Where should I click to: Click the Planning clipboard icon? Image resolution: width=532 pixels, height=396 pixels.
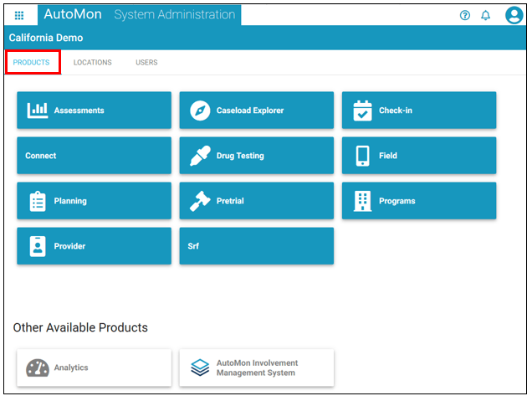[38, 201]
